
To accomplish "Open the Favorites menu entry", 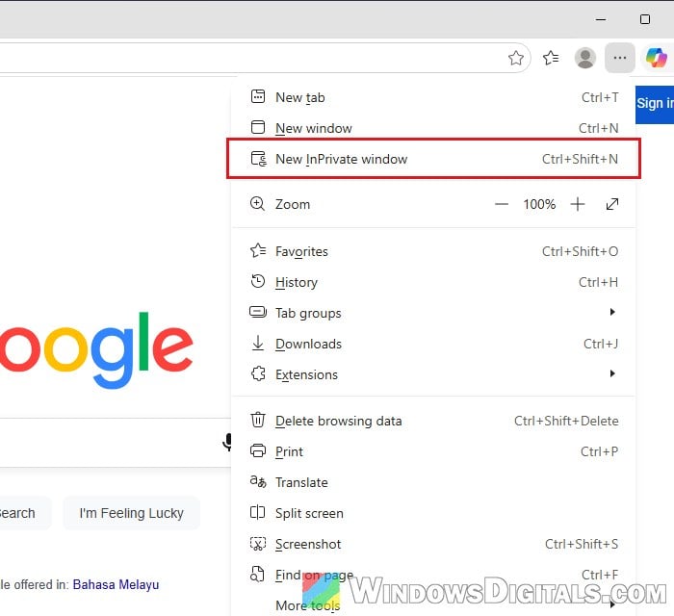I will click(x=434, y=251).
